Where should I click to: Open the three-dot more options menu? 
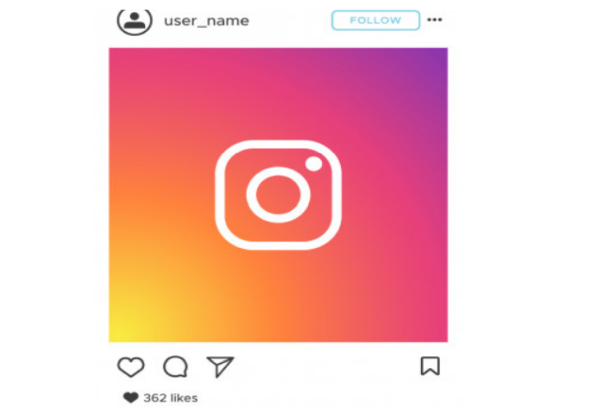click(x=435, y=20)
